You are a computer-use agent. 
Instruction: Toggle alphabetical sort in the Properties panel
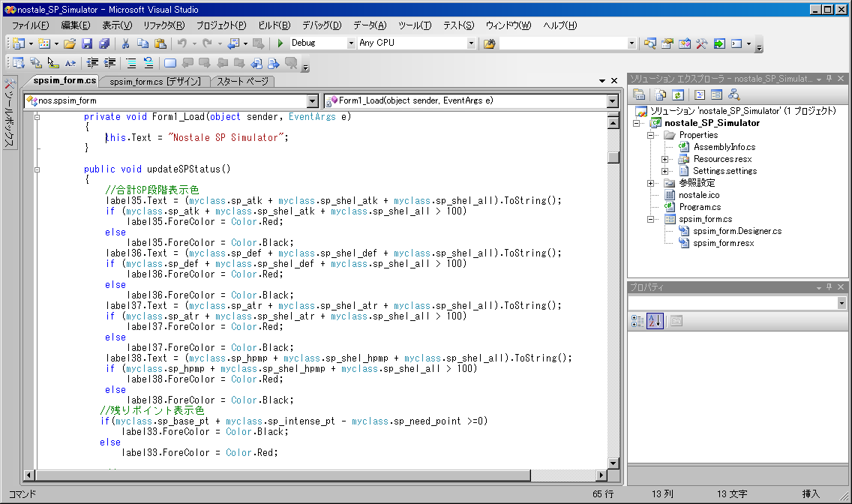pos(654,321)
